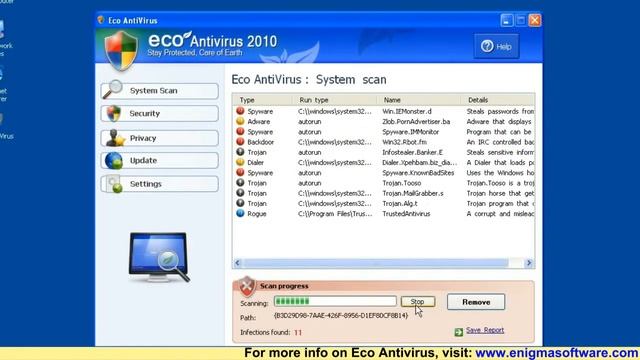The width and height of the screenshot is (640, 360).
Task: Open Help via the question mark button
Action: pos(496,47)
